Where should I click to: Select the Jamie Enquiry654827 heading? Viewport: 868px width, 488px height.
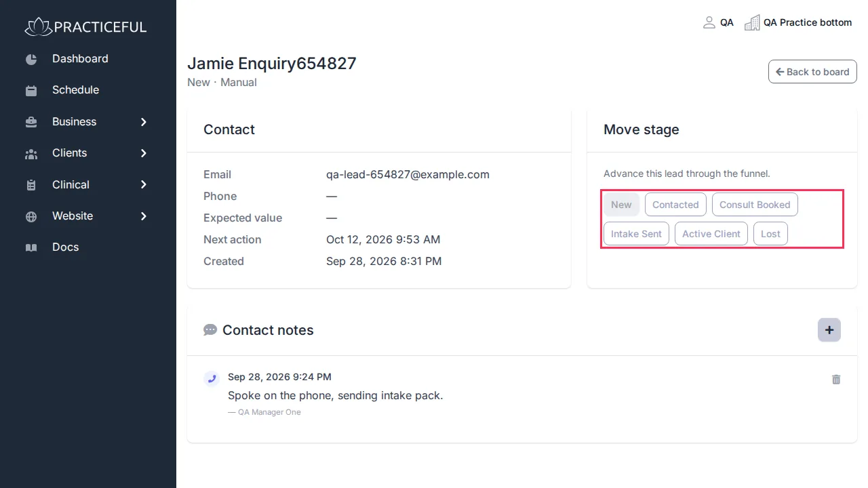tap(272, 64)
